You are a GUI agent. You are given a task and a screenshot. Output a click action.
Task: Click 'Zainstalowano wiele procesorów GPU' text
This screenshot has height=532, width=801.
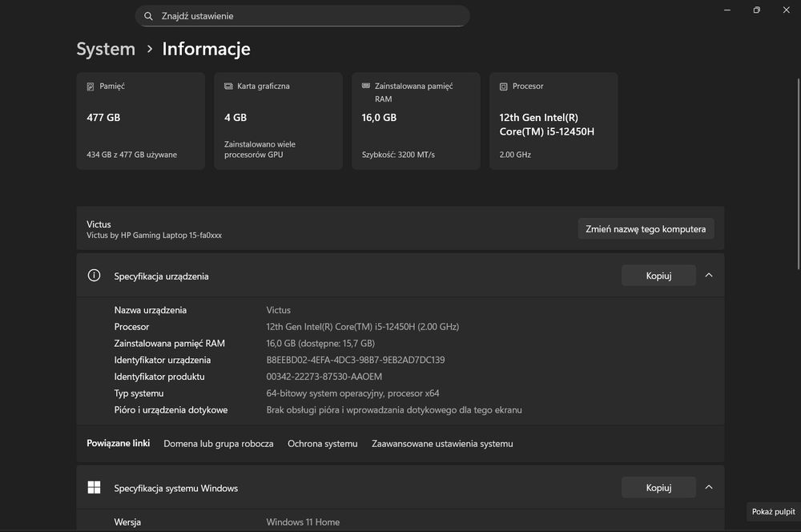pyautogui.click(x=260, y=149)
